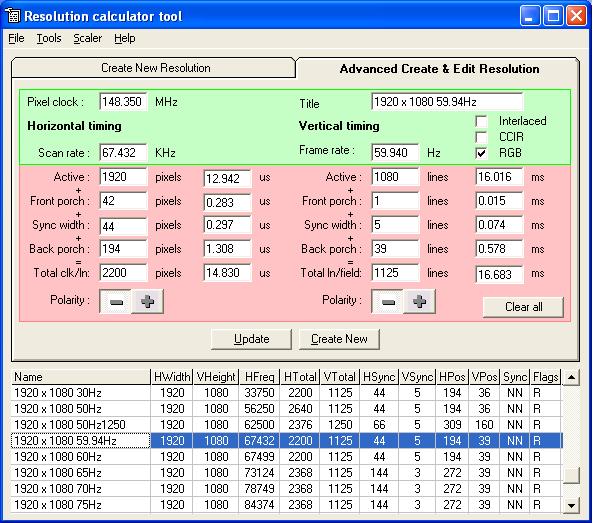The width and height of the screenshot is (593, 523).
Task: Click the app icon in title bar
Action: 13,16
